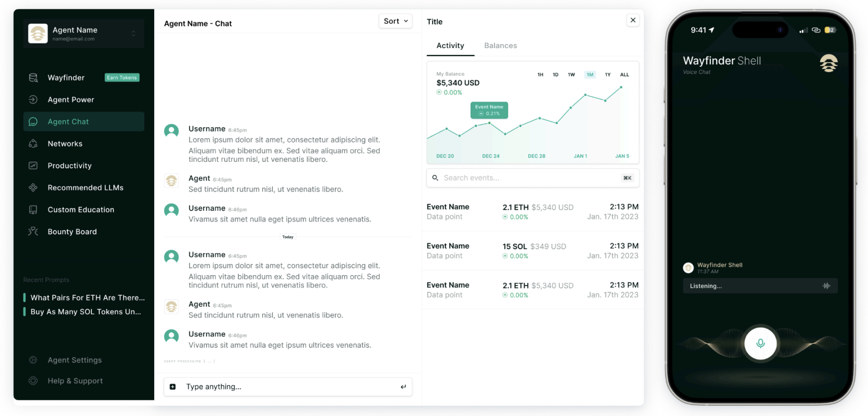Image resolution: width=868 pixels, height=416 pixels.
Task: Open recent prompt about ETH pairs
Action: point(87,298)
